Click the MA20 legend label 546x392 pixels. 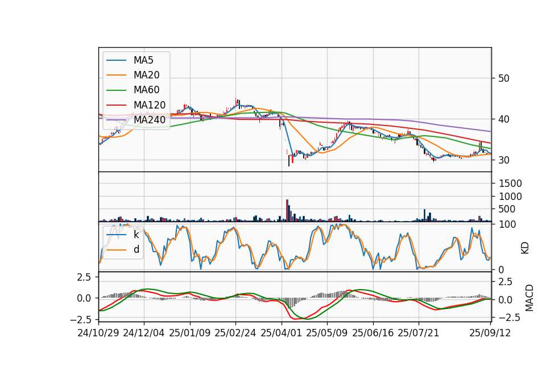146,75
